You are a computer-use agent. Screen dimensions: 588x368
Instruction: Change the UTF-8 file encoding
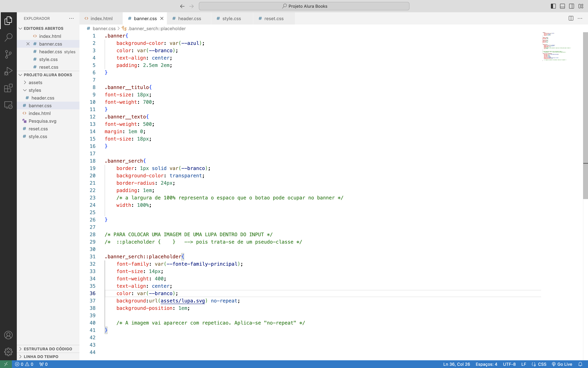(509, 364)
